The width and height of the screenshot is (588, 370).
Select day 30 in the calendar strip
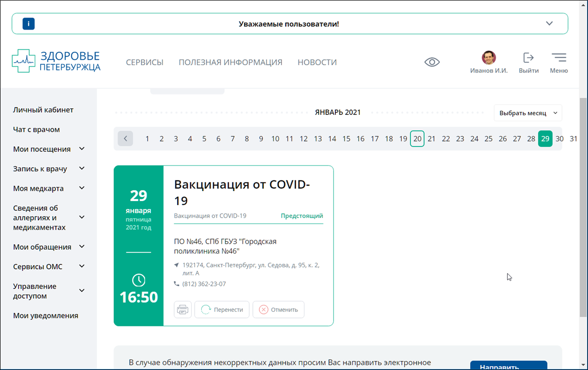tap(559, 139)
